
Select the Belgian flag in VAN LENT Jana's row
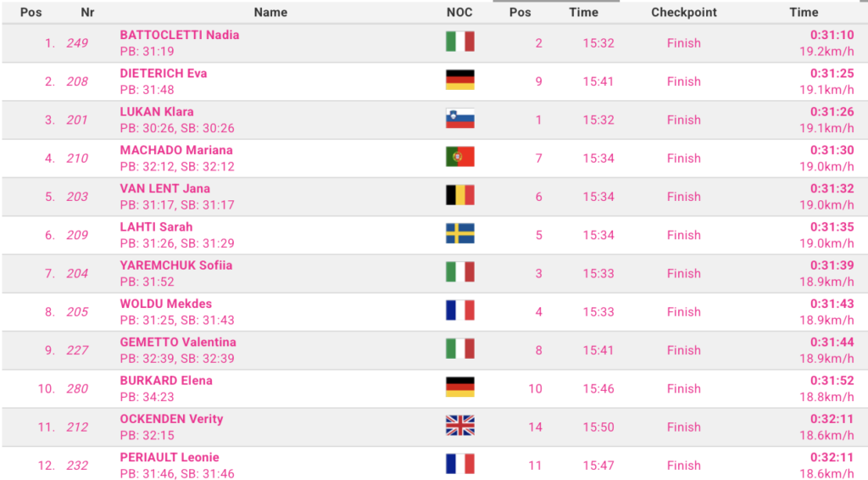(x=459, y=195)
